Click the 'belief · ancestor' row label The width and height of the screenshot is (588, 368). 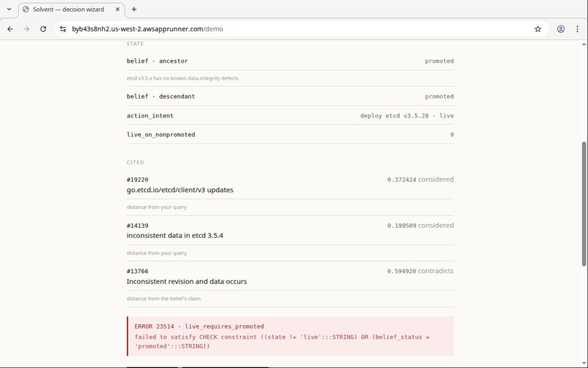[157, 61]
